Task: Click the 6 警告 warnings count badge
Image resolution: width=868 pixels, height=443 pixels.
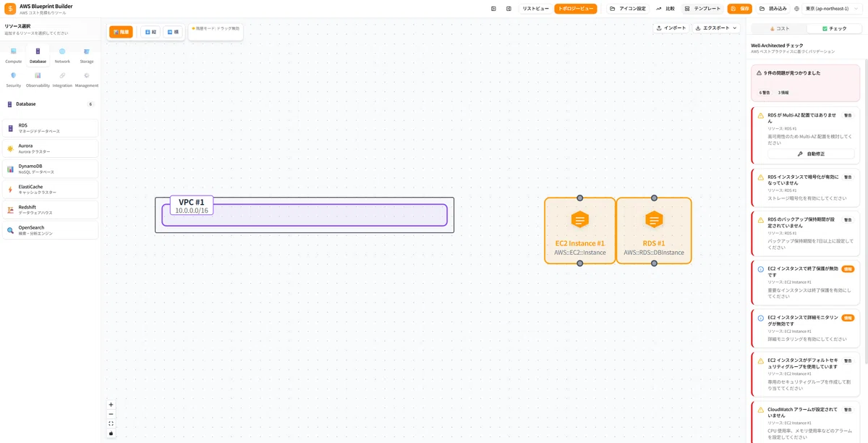Action: coord(765,93)
